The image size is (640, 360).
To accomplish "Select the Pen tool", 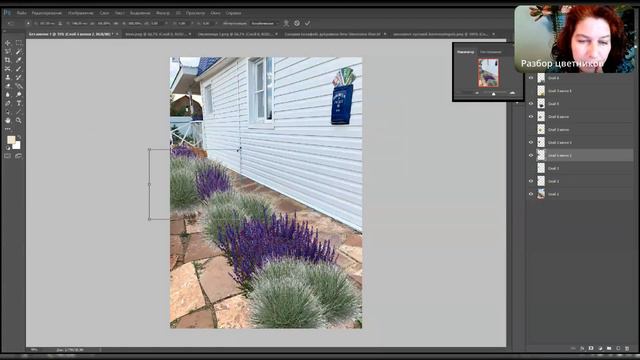I will pyautogui.click(x=8, y=103).
